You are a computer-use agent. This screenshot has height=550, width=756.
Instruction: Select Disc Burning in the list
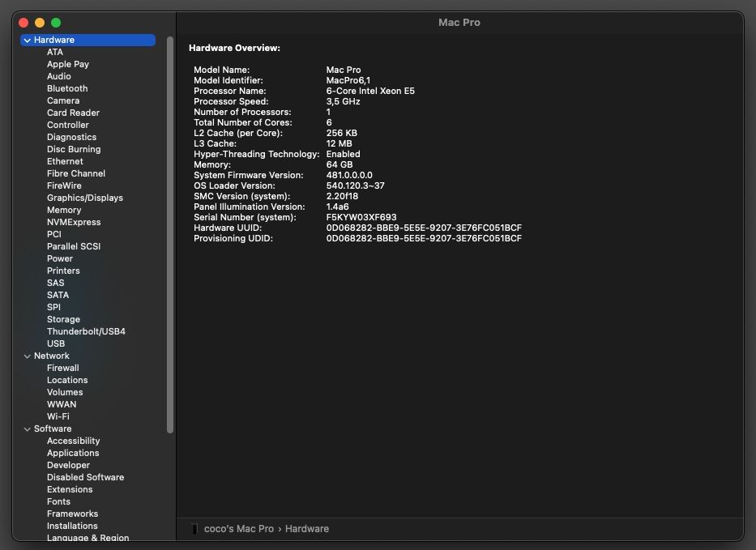point(74,149)
